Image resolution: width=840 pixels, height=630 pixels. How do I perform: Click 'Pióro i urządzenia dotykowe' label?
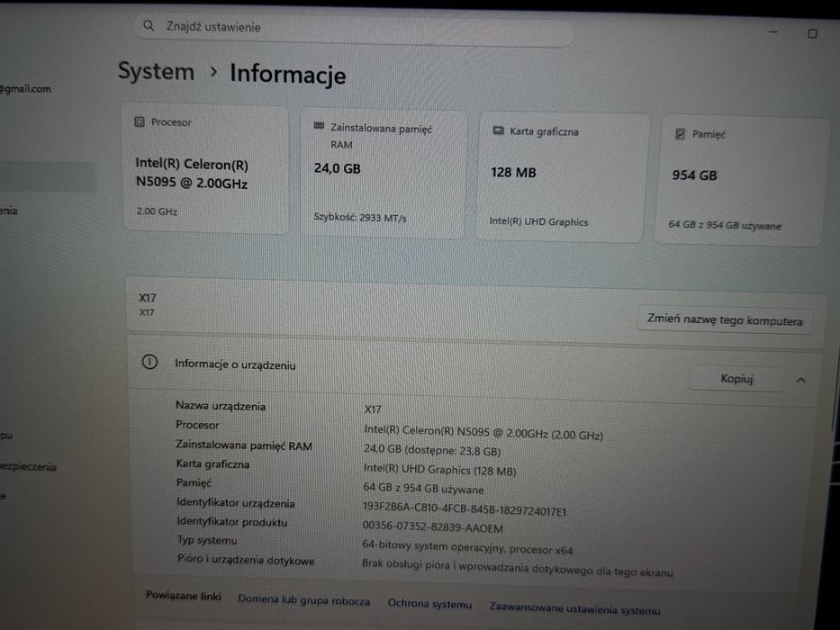pos(246,559)
